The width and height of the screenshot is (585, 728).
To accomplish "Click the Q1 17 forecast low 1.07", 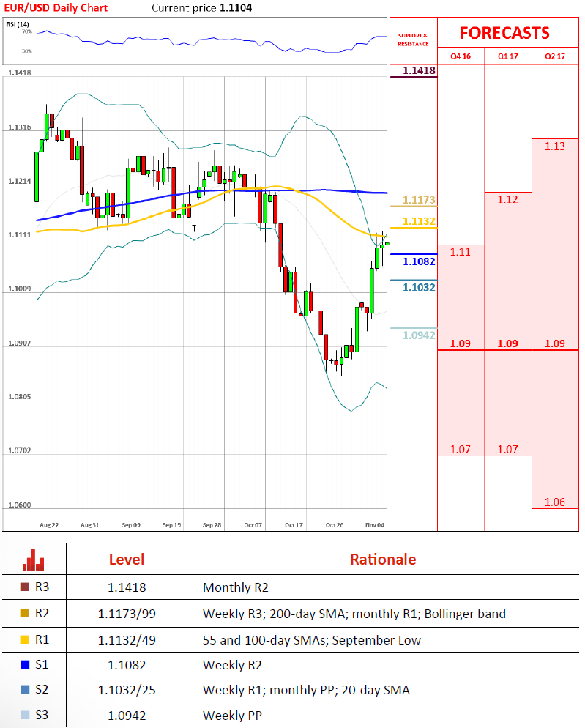I will click(x=508, y=450).
